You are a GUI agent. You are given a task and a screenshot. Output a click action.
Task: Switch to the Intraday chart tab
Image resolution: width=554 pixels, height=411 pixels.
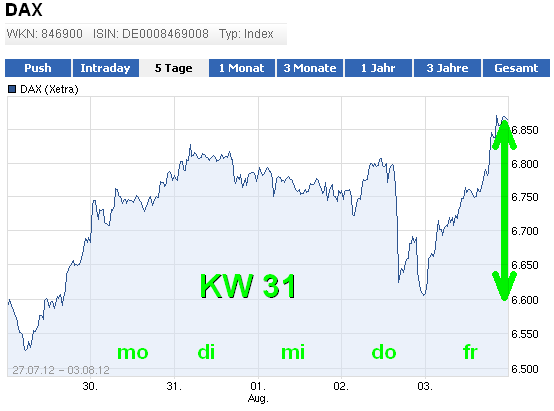coord(105,68)
